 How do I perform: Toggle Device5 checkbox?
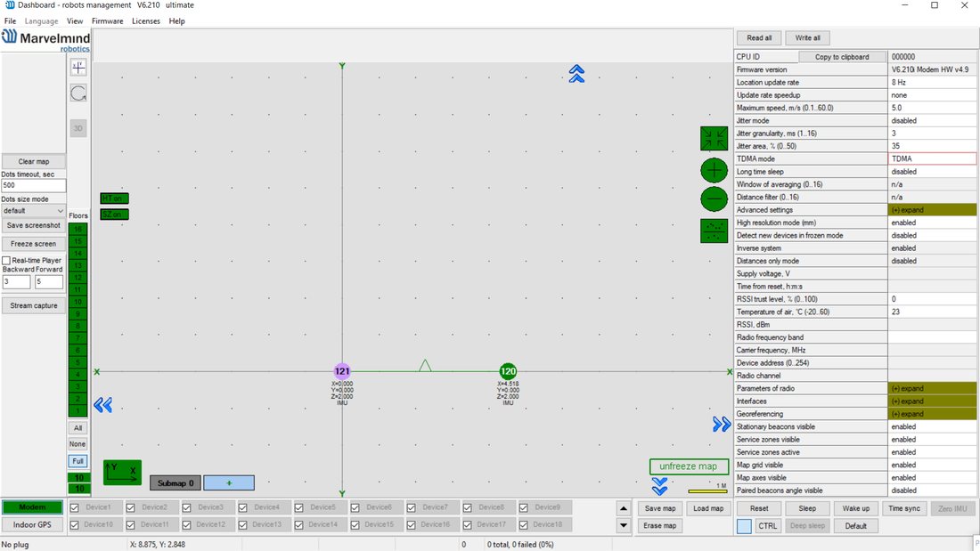coord(298,508)
